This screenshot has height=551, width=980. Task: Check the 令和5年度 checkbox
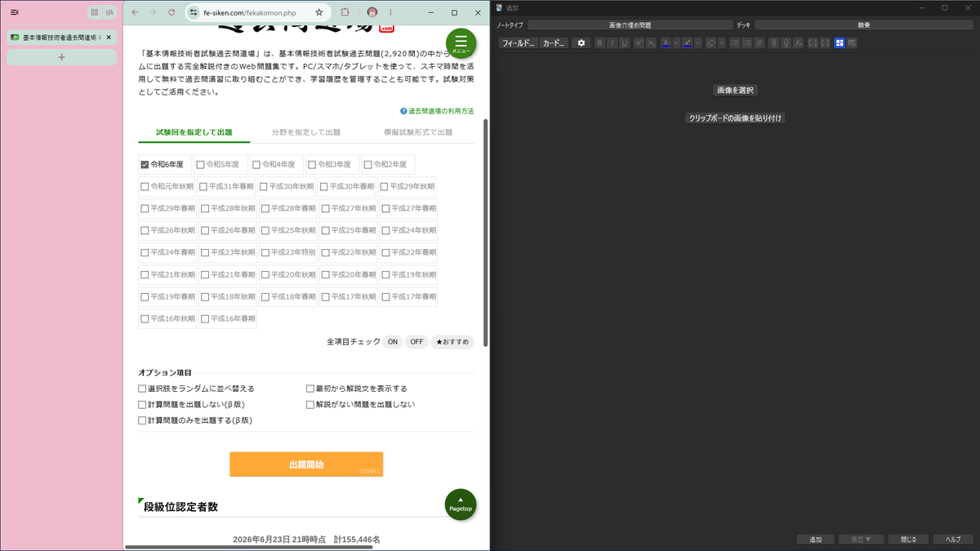click(x=200, y=164)
